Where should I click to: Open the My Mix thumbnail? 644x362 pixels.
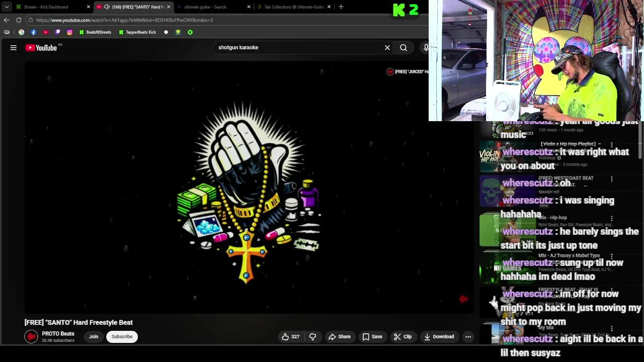[x=508, y=334]
